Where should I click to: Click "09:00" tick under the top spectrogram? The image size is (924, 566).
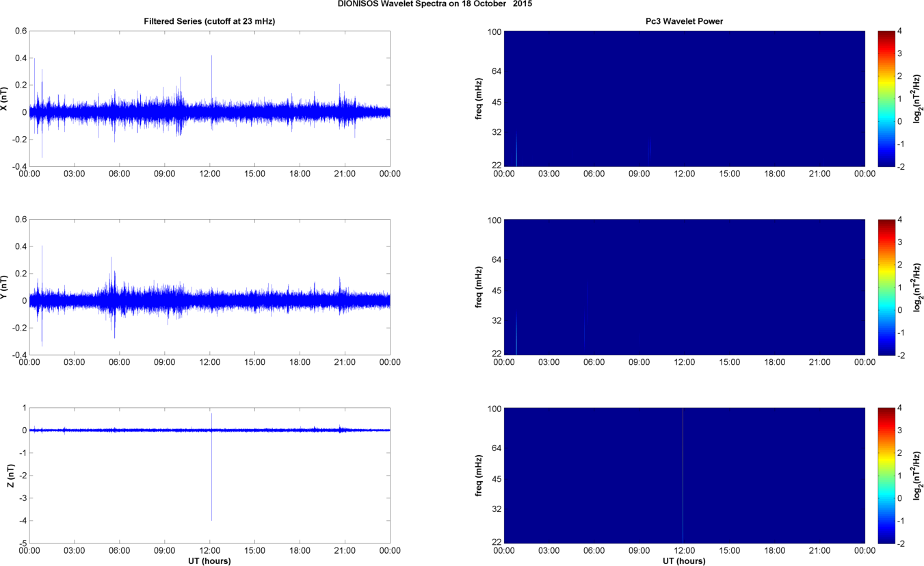tap(639, 174)
